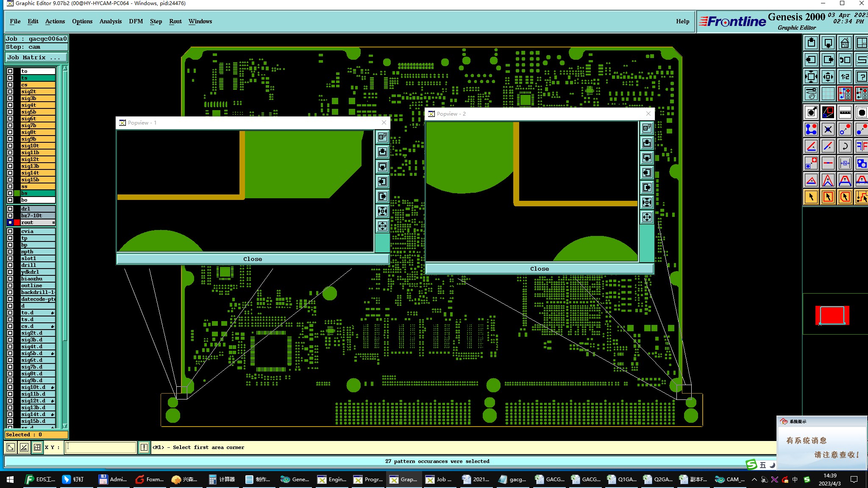Screen dimensions: 868x488
Task: Toggle the sig2t layer checkbox
Action: [10, 91]
